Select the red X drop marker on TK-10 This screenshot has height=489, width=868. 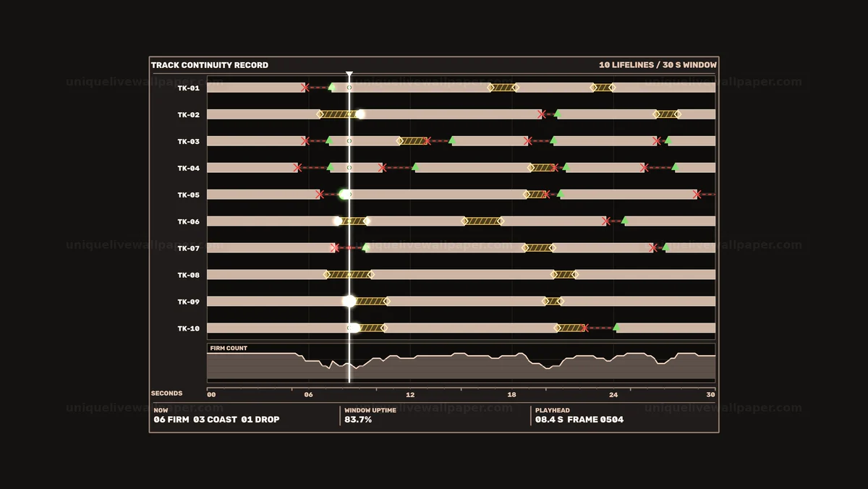click(584, 328)
